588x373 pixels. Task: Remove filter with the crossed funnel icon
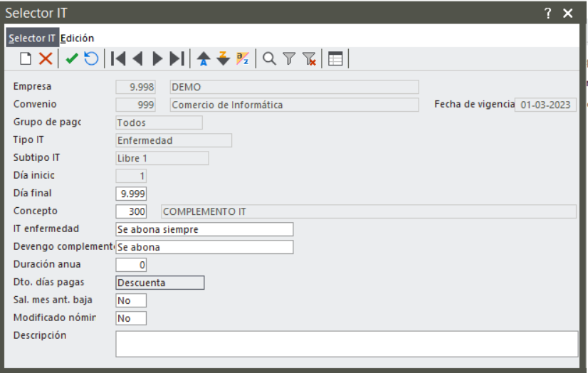pos(310,59)
